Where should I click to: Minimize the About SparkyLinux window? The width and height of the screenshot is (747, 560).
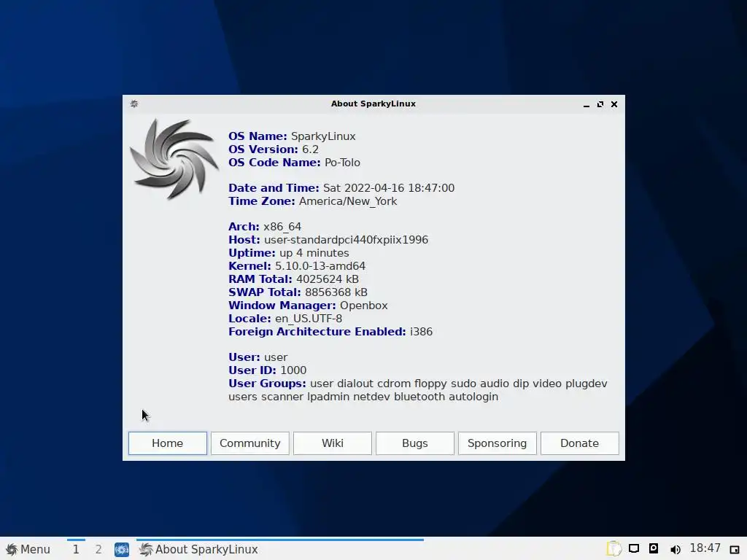point(587,104)
